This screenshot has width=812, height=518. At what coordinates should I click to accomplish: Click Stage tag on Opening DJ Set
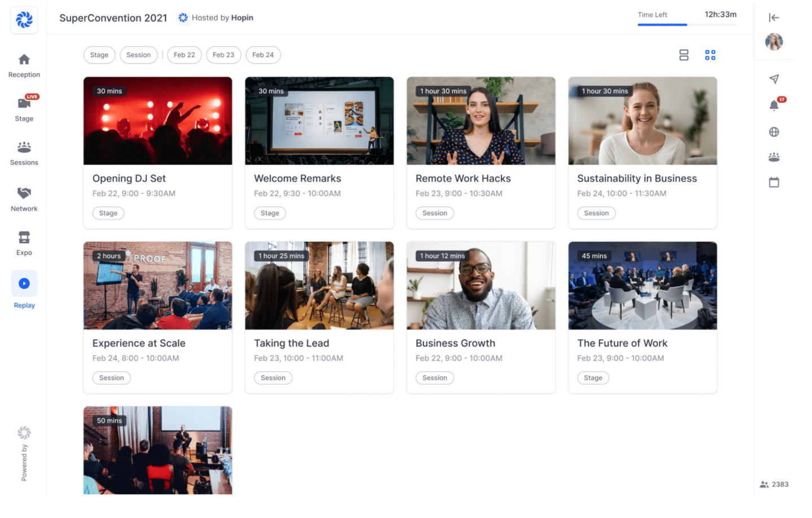tap(108, 213)
